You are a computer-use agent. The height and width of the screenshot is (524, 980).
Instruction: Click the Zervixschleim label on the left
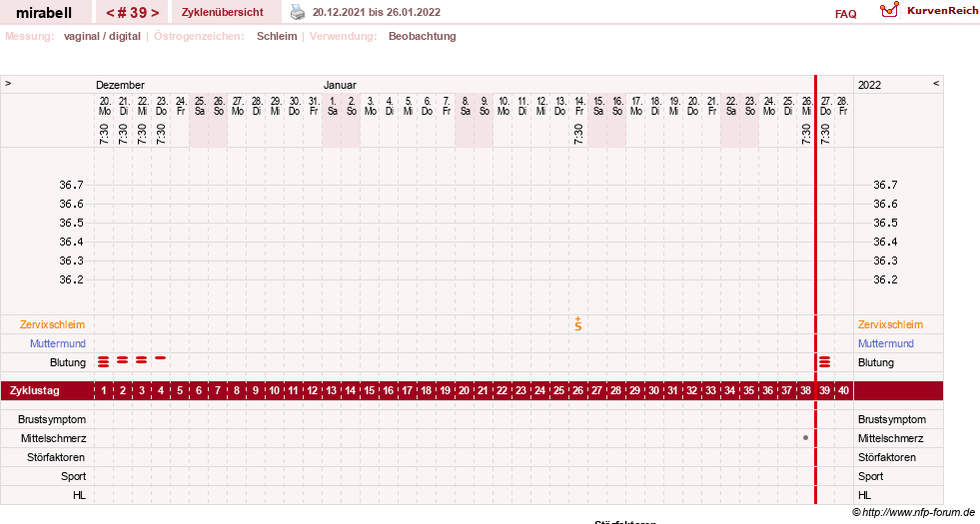(53, 324)
